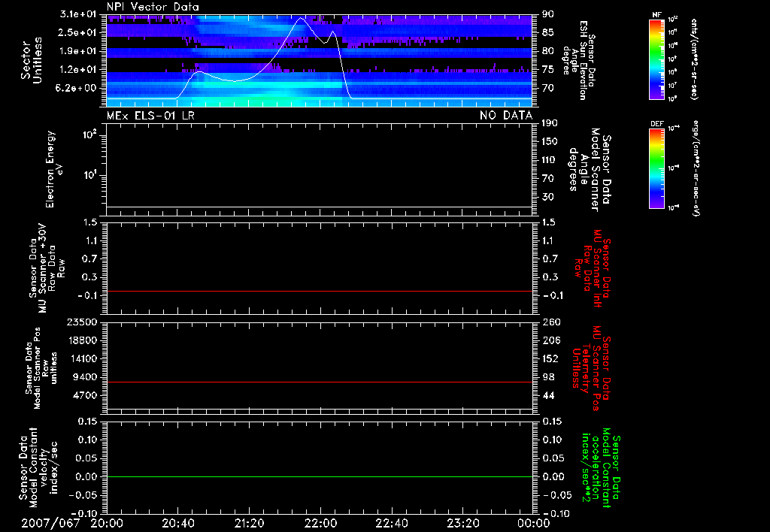
Task: Select the 'MEx ELS-01 LR' panel title
Action: click(x=150, y=115)
